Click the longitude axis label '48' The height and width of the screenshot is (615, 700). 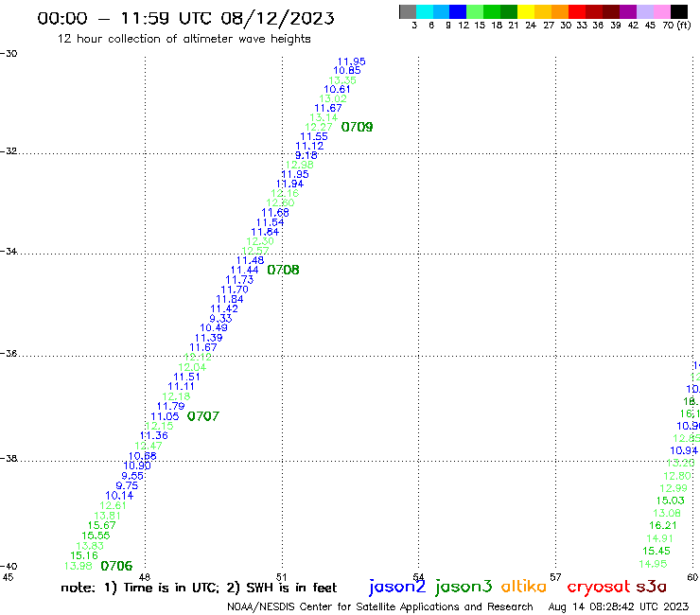(145, 577)
